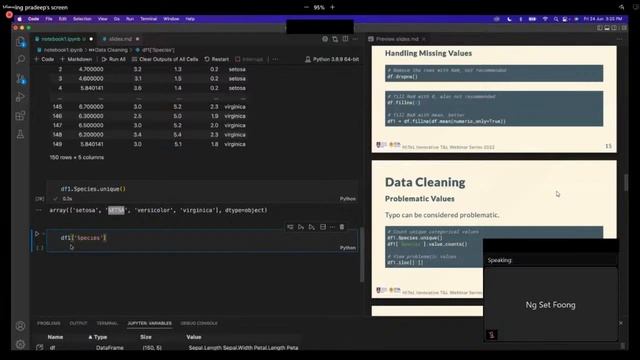Close the Preview slides.md tab
Viewport: 640px width, 360px height.
pyautogui.click(x=424, y=39)
